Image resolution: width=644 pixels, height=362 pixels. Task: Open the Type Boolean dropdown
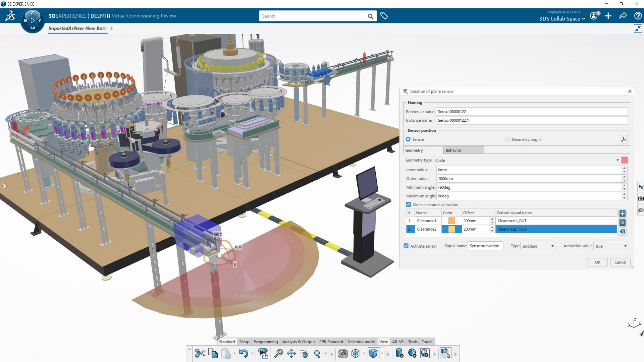tap(538, 246)
